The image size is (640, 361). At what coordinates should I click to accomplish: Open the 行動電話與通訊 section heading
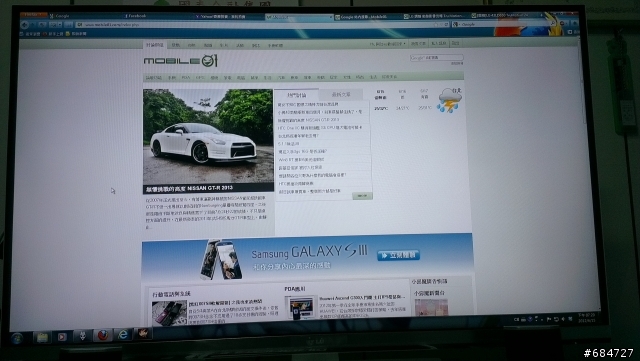[x=171, y=294]
